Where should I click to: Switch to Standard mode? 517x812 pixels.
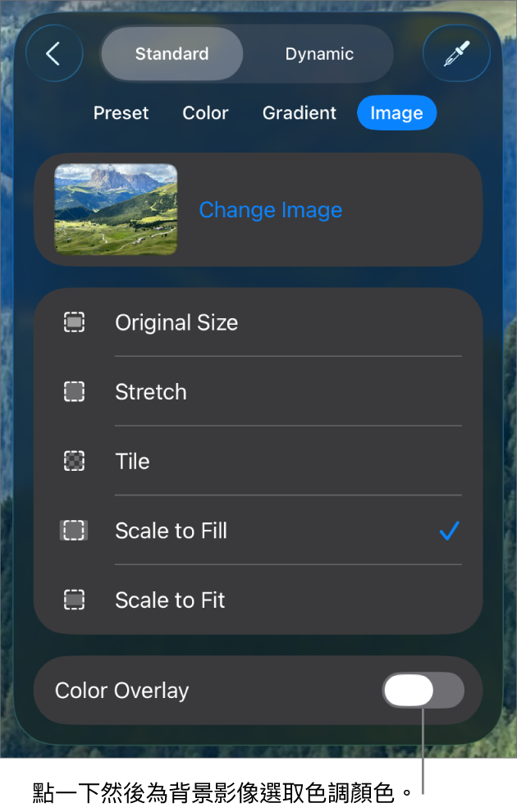(172, 54)
